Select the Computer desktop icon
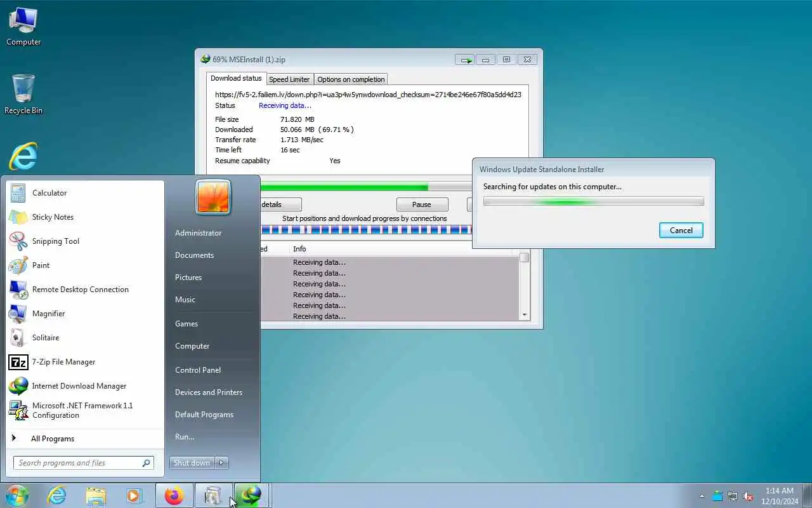The width and height of the screenshot is (812, 508). [23, 27]
